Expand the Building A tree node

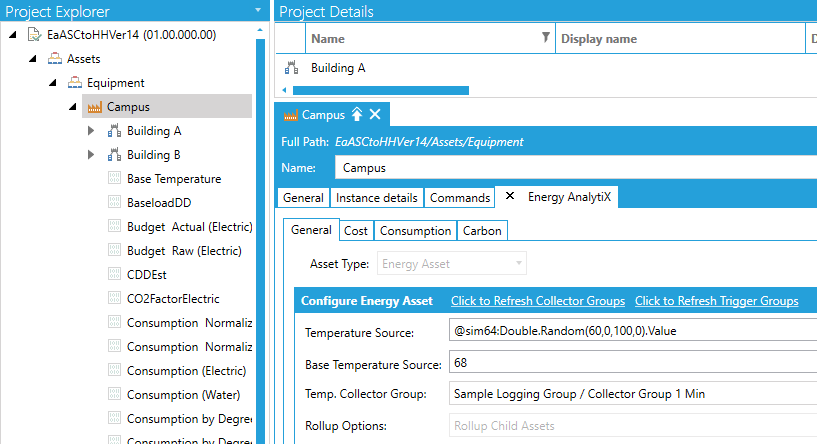[91, 131]
